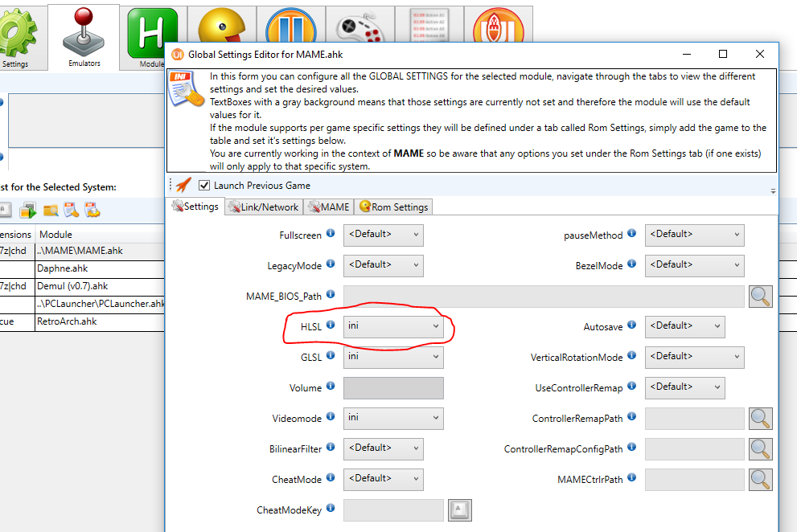Screen dimensions: 797x532
Task: Browse for the MAMECtrlrPath
Action: 760,479
